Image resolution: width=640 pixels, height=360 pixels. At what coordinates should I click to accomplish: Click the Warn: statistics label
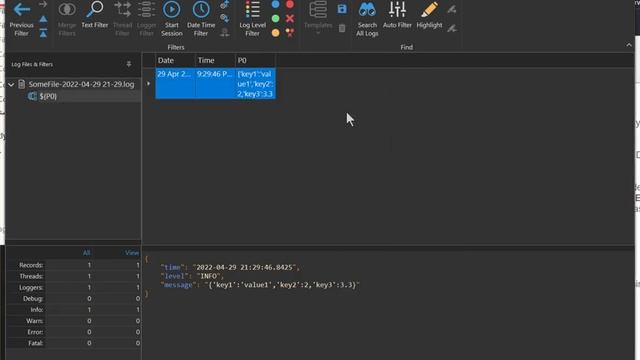[x=35, y=321]
